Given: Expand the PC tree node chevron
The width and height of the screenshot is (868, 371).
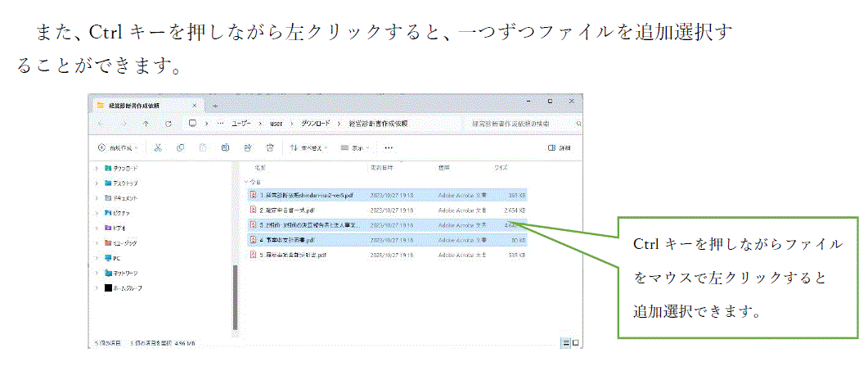Looking at the screenshot, I should (97, 258).
